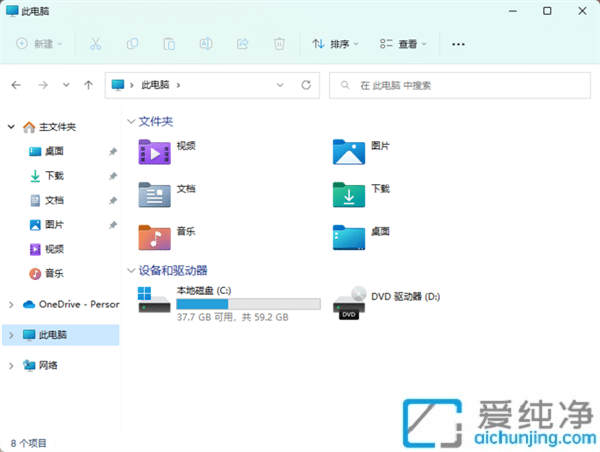600x452 pixels.
Task: Select the 桌面 folder icon
Action: click(x=349, y=238)
